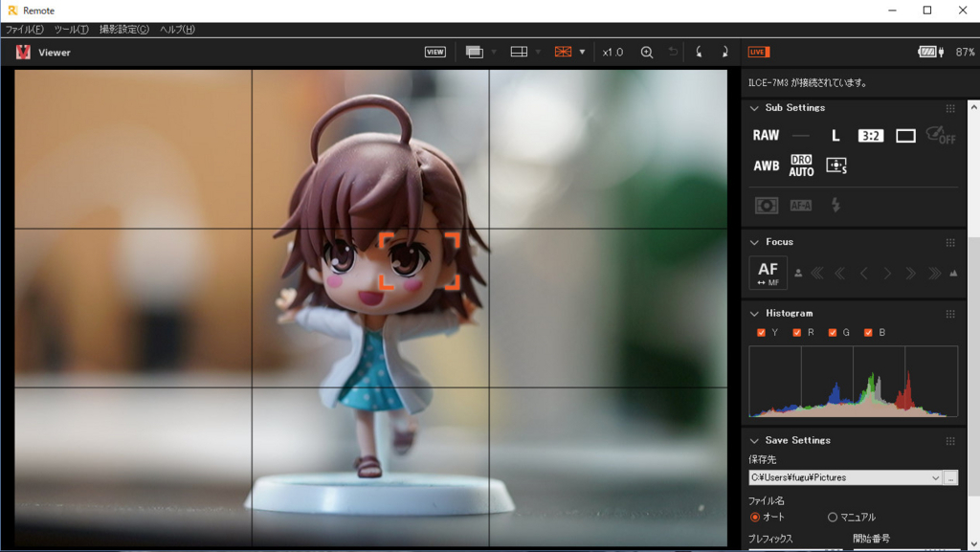This screenshot has width=980, height=552.
Task: Click the AF-A focus mode icon
Action: [x=801, y=205]
